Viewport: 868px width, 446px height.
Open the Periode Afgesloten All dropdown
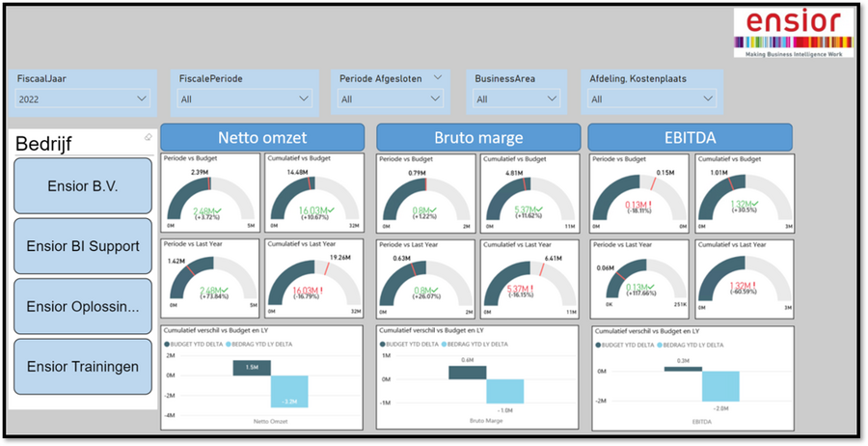pos(391,98)
